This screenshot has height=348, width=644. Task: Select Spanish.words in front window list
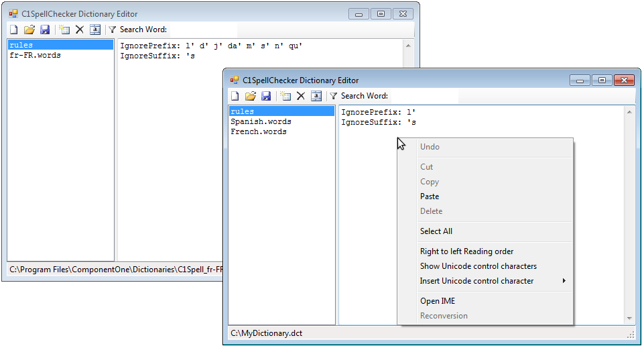tap(261, 121)
